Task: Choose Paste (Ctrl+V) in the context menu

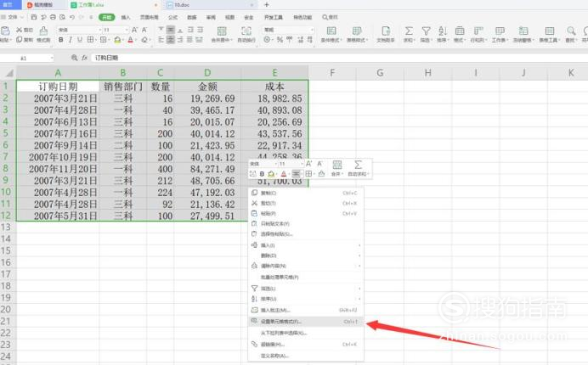Action: pos(306,214)
